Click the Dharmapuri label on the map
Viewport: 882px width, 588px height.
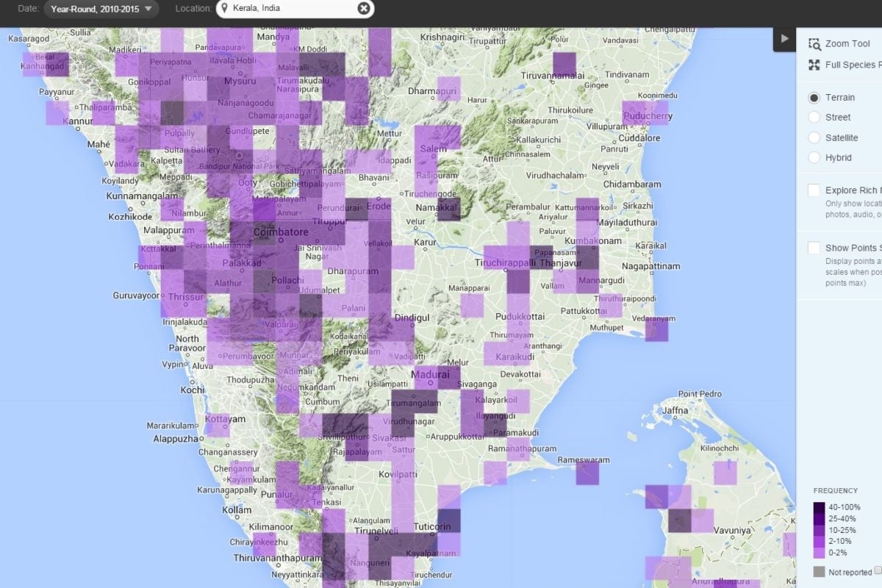click(432, 92)
